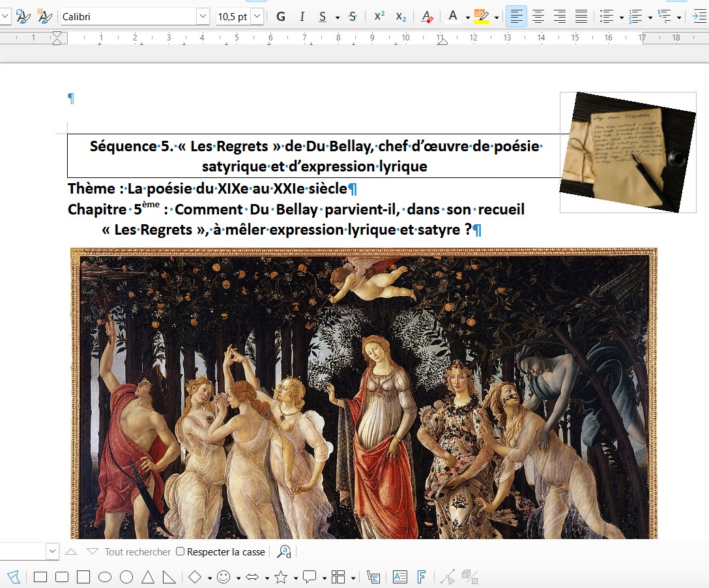Center the paragraph horizontally
The width and height of the screenshot is (709, 588).
coord(538,17)
